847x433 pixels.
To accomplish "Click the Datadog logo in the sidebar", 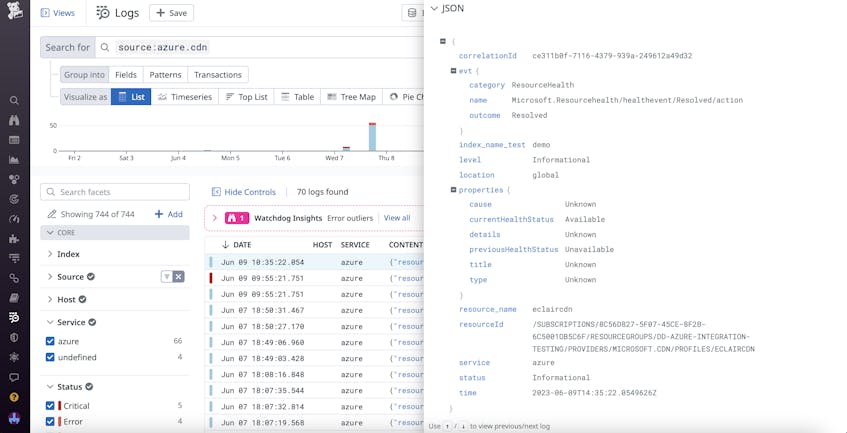I will coord(15,11).
